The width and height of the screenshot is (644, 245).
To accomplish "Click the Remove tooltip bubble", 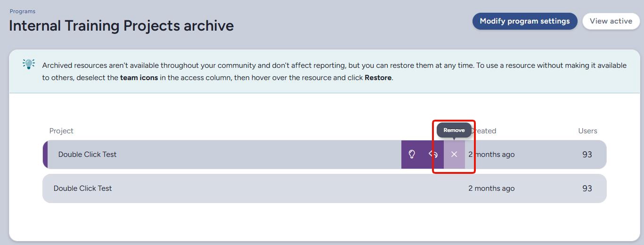I will click(x=454, y=130).
